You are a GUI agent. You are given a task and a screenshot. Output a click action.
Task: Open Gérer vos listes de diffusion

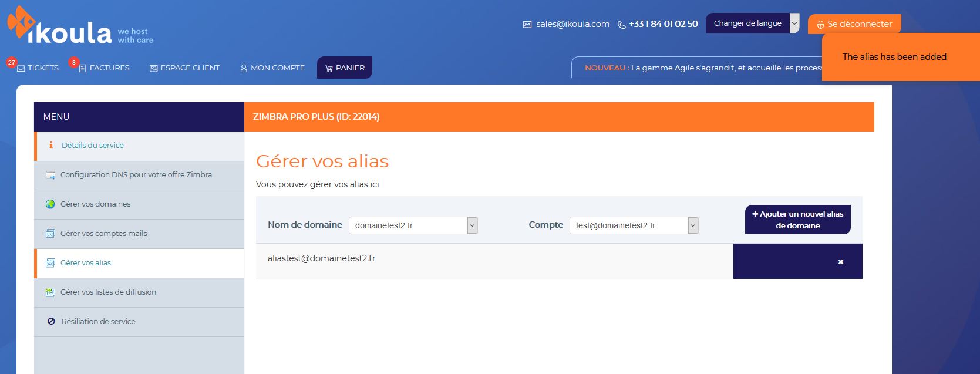click(x=139, y=292)
